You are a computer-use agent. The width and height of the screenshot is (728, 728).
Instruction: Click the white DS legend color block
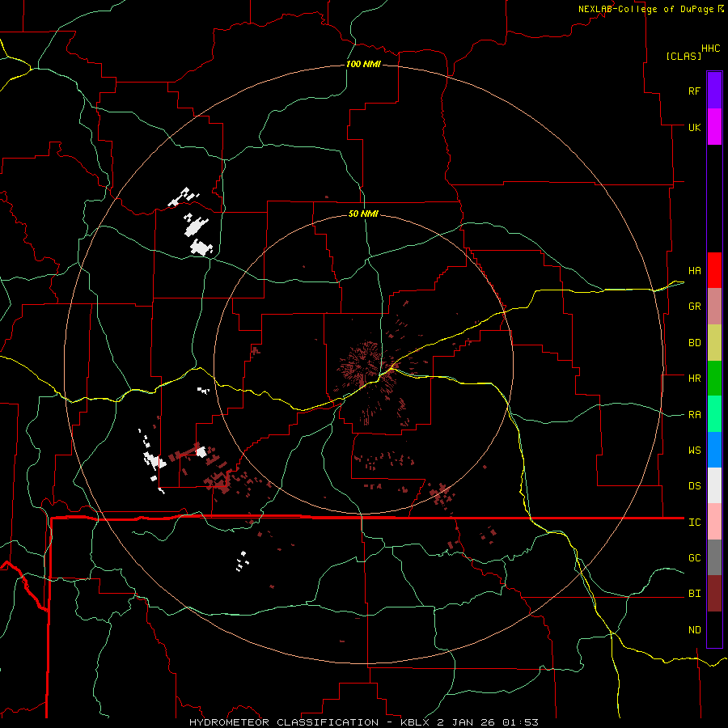tap(714, 485)
